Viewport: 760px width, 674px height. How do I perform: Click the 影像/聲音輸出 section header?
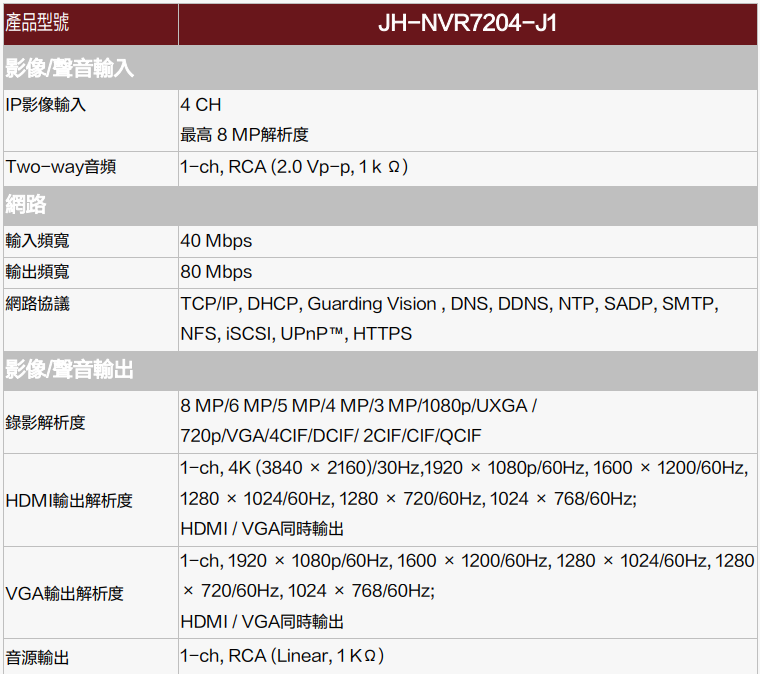point(70,371)
